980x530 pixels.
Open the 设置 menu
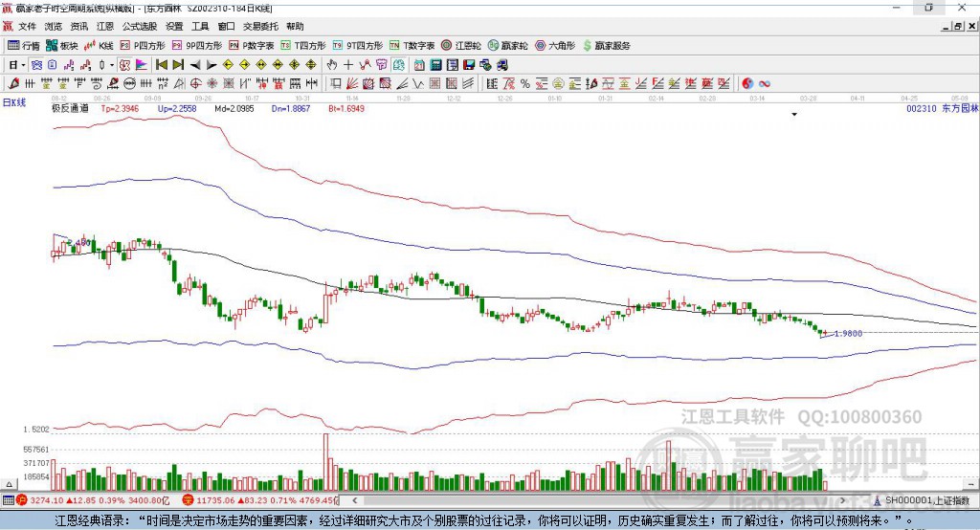click(x=174, y=26)
